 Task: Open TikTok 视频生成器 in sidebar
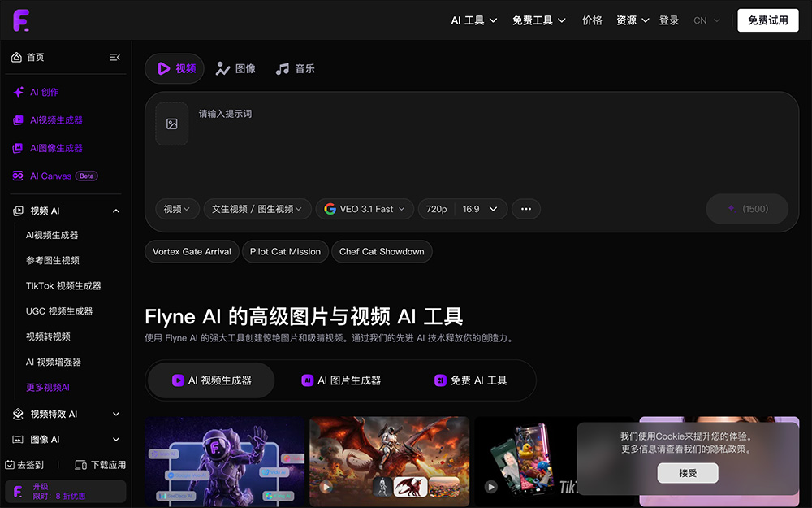[63, 285]
